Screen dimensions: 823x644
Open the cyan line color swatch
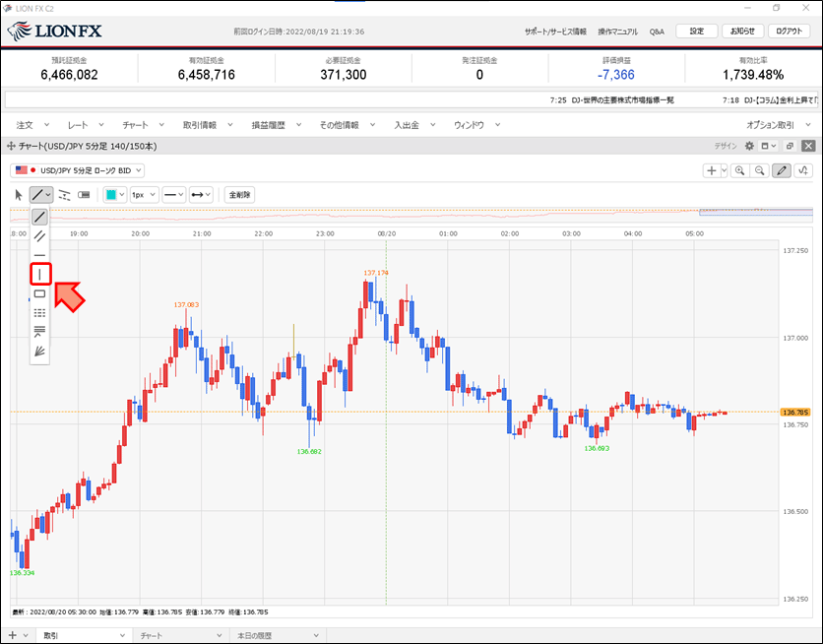[x=115, y=195]
